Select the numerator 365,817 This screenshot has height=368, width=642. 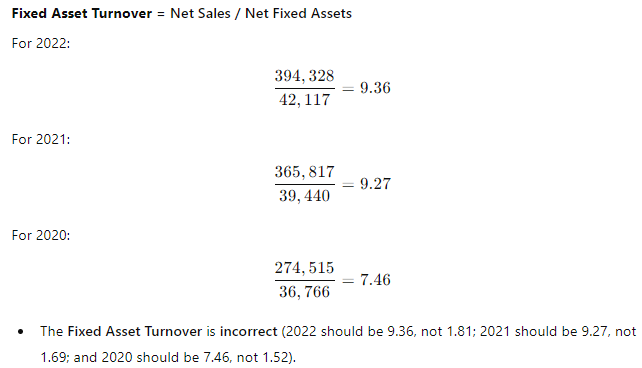(x=304, y=172)
